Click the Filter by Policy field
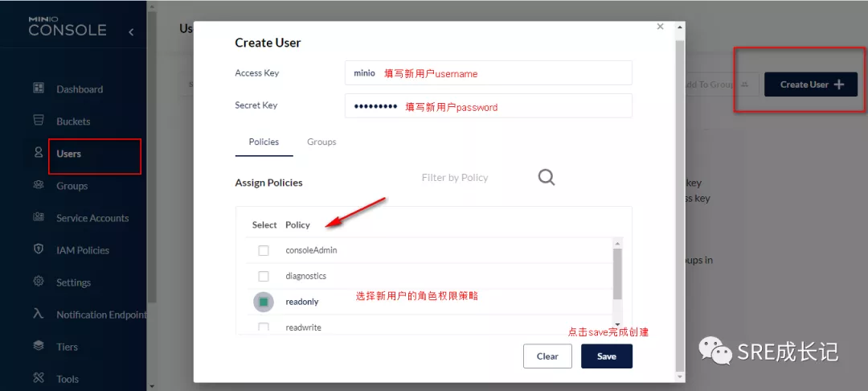The image size is (868, 391). [x=455, y=178]
